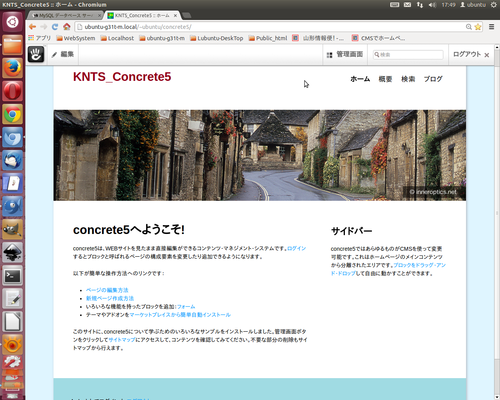Open the ページの編集方法 link
The width and height of the screenshot is (500, 400).
click(x=107, y=290)
